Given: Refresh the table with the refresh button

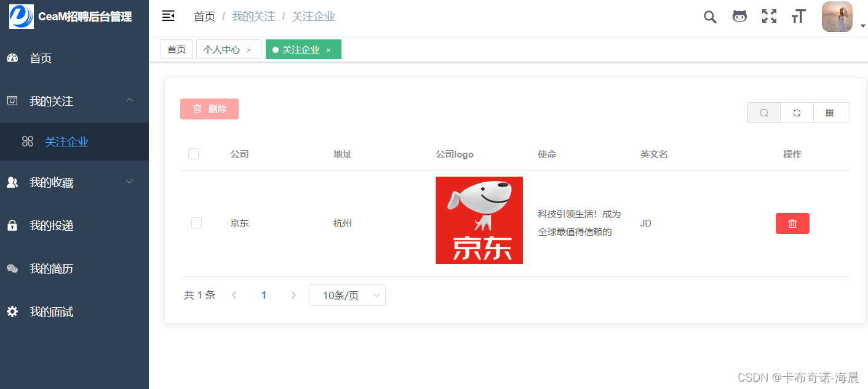Looking at the screenshot, I should tap(797, 113).
